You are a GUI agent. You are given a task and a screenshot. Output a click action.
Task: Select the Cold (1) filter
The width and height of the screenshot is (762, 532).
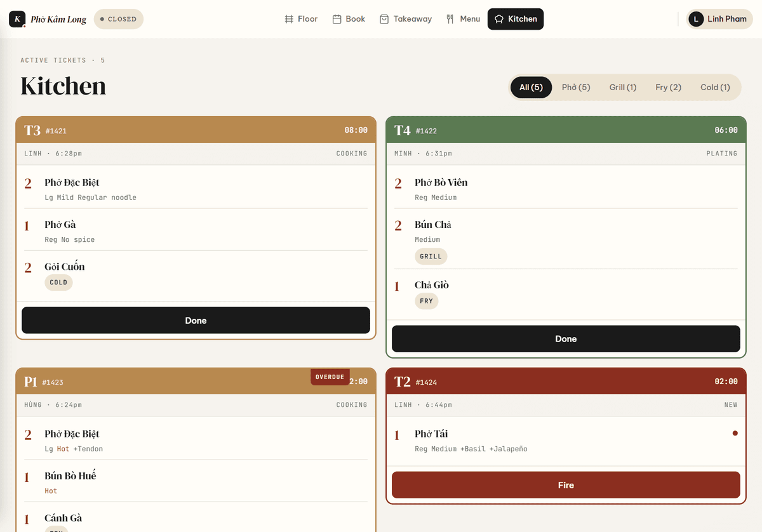(x=715, y=88)
